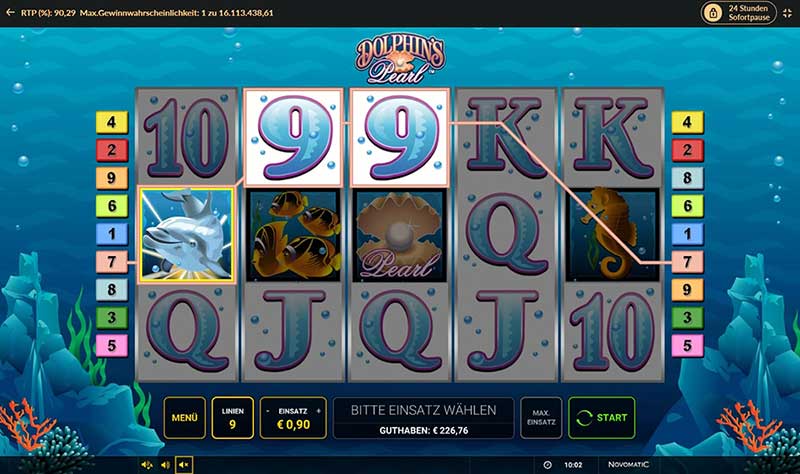Enable full sound with music icon
Screen dimensions: 800x474
coord(146,465)
